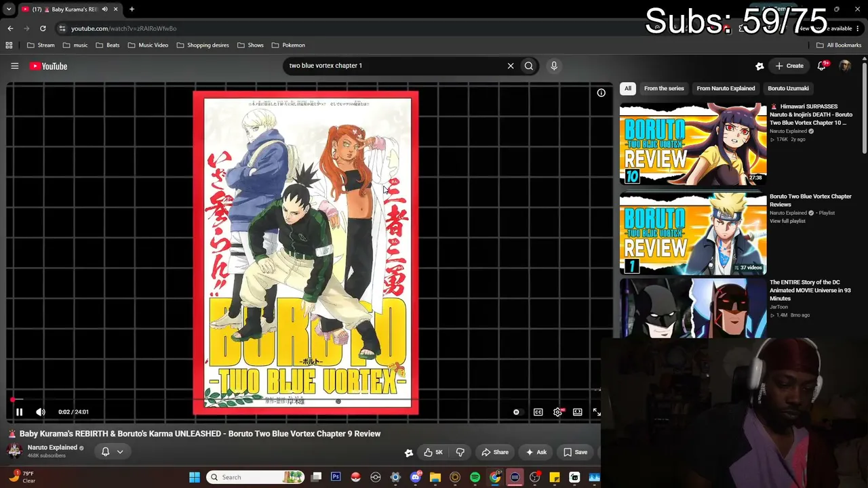Open the Chrome apps grid in bookmarks bar
The image size is (868, 488).
pyautogui.click(x=9, y=45)
